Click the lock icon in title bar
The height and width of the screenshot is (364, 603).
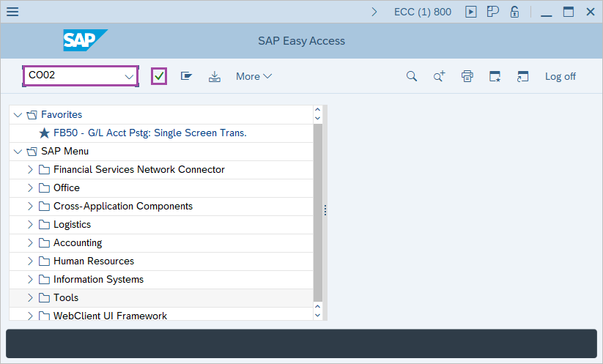[x=514, y=12]
